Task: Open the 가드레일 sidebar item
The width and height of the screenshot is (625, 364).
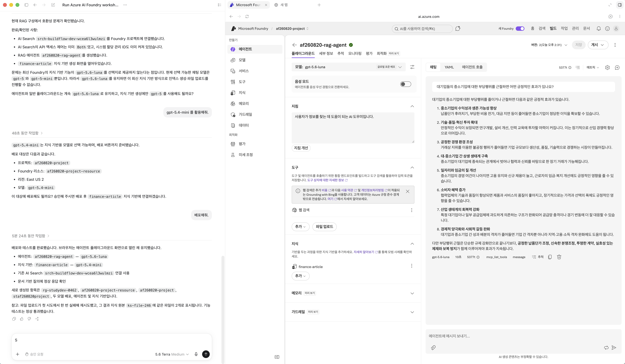Action: click(255, 114)
